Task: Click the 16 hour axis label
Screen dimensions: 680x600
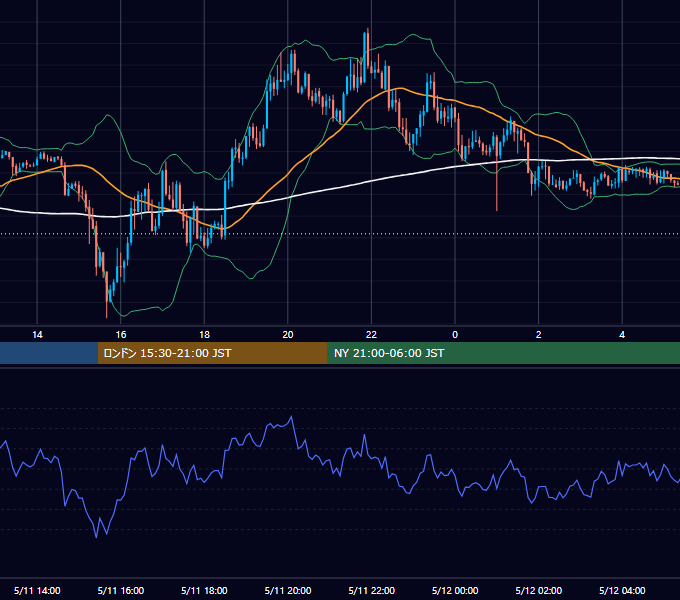Action: pyautogui.click(x=121, y=335)
